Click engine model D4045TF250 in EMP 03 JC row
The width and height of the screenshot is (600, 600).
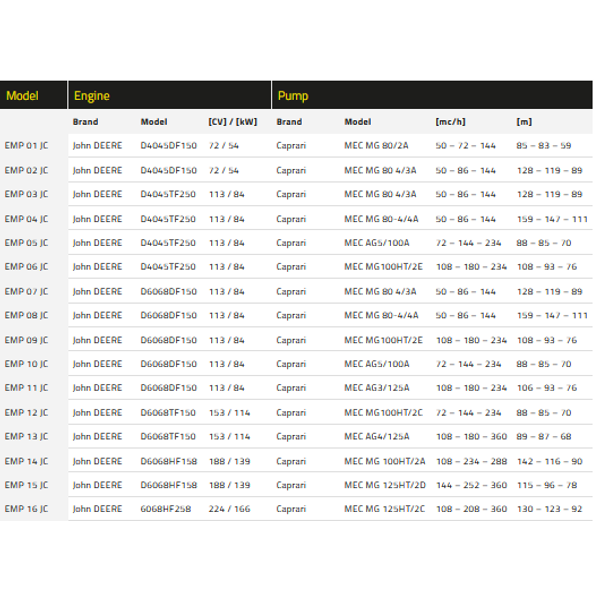[x=168, y=194]
